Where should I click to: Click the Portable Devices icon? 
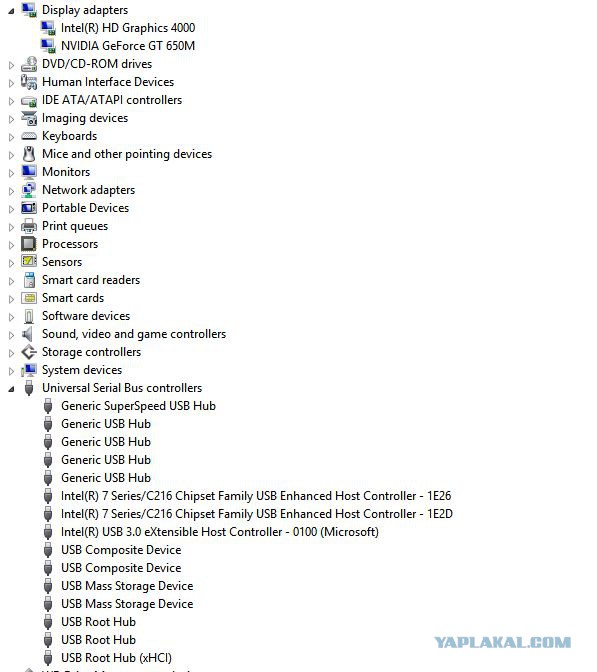[x=29, y=208]
